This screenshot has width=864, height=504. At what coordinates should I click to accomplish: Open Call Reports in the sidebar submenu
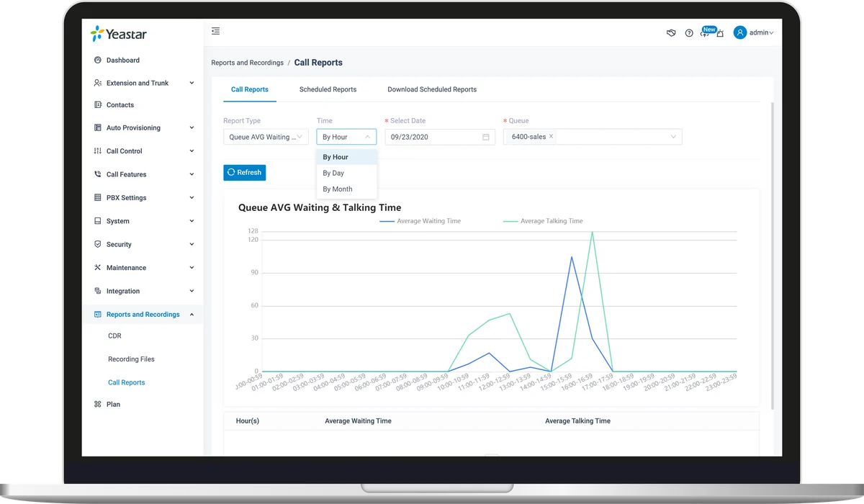127,382
